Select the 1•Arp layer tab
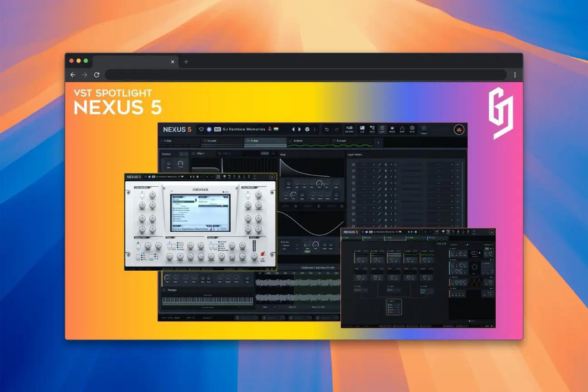The image size is (588, 392). (178, 141)
